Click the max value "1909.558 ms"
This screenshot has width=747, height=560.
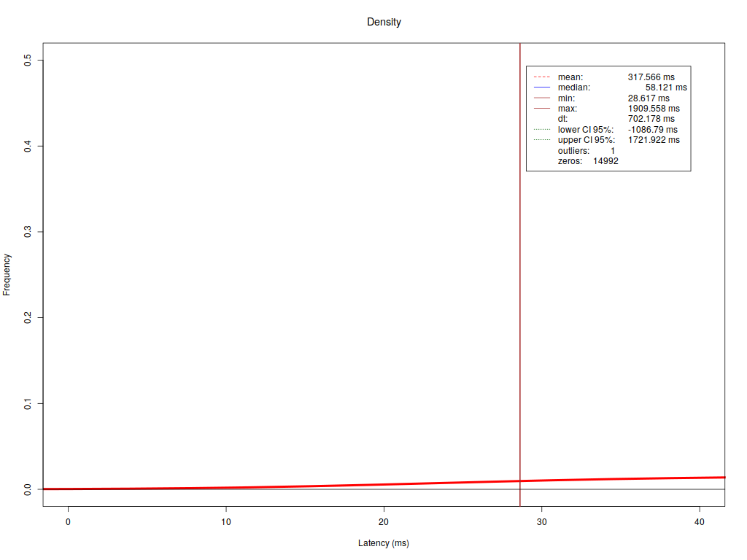(x=654, y=109)
